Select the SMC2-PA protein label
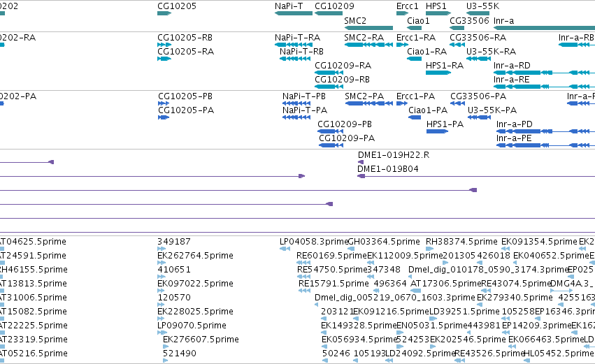This screenshot has width=595, height=364. [x=364, y=96]
